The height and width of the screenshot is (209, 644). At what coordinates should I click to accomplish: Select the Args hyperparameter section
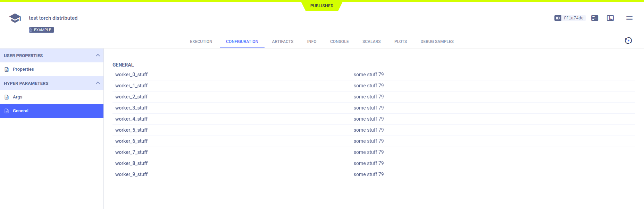pyautogui.click(x=18, y=97)
